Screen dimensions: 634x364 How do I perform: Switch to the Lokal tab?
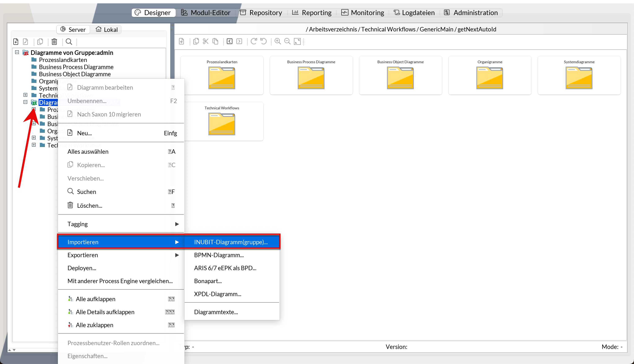(107, 30)
